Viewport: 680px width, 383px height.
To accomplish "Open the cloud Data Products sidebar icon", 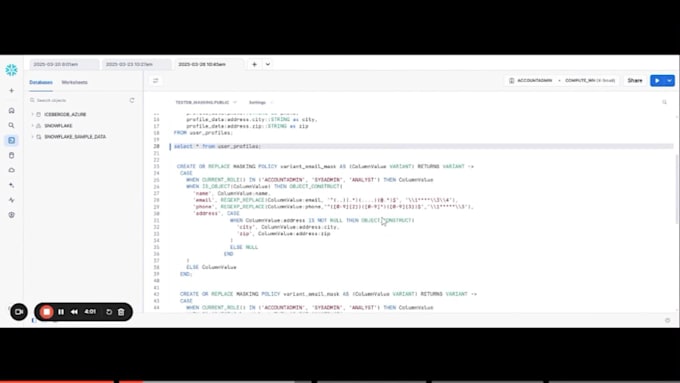I will pyautogui.click(x=12, y=170).
